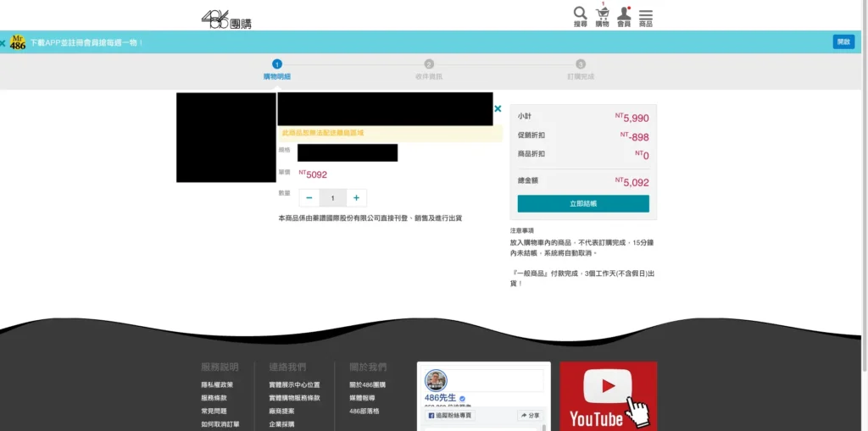Select step 2 收件資訊 tab
The width and height of the screenshot is (868, 431).
[x=429, y=70]
